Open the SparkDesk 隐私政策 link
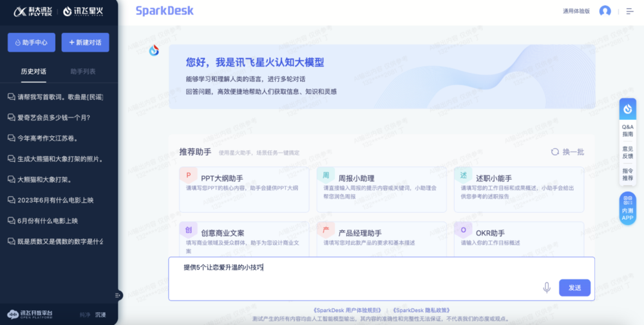 tap(421, 310)
